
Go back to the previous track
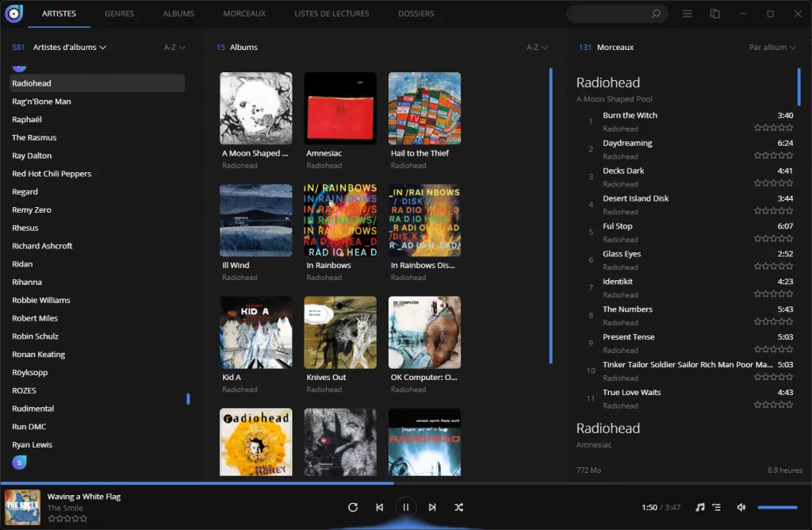379,507
